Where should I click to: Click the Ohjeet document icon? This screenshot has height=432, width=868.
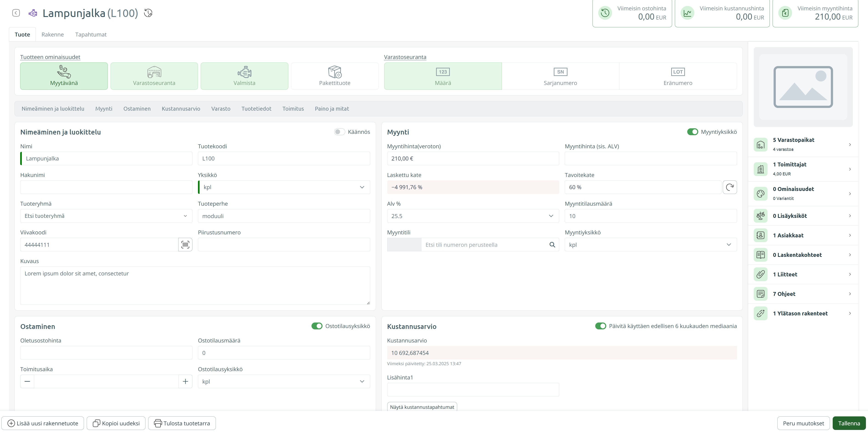point(760,294)
